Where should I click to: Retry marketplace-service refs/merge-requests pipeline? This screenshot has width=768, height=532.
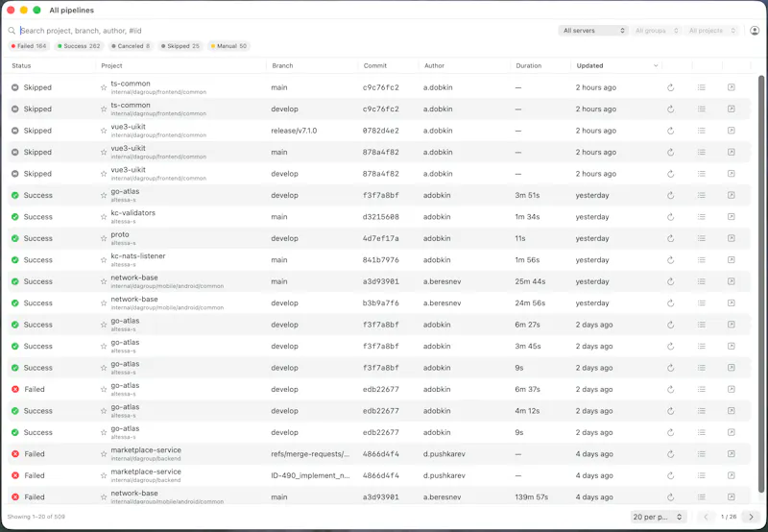point(670,454)
